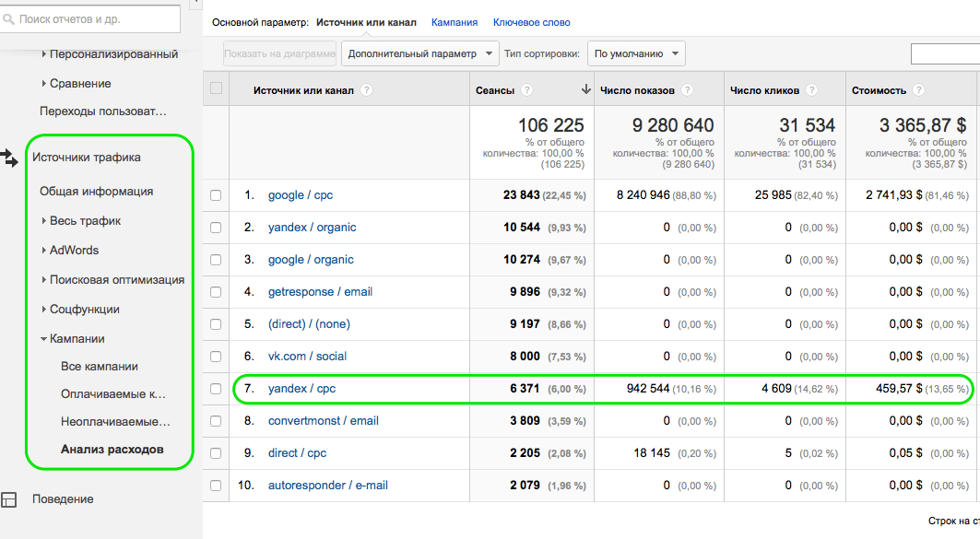Viewport: 980px width, 539px height.
Task: Sort table by Число показов column
Action: tap(637, 90)
